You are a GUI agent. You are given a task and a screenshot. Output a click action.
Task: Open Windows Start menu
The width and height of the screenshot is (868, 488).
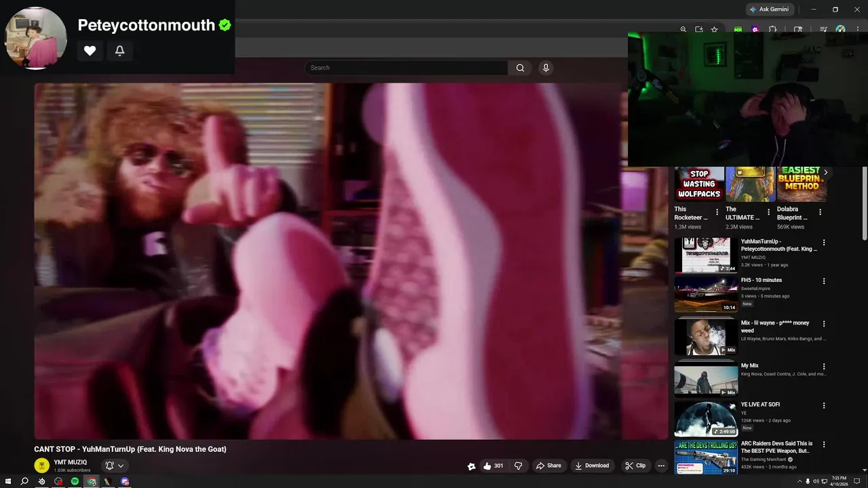(x=8, y=481)
